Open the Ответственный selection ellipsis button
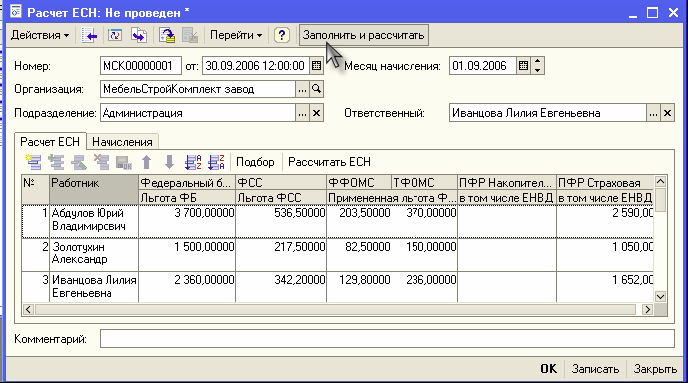This screenshot has width=688, height=383. (653, 113)
